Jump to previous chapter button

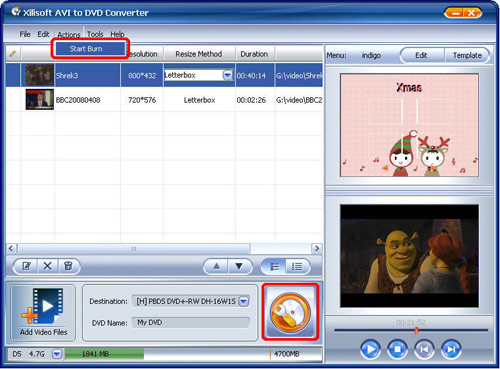coord(424,349)
